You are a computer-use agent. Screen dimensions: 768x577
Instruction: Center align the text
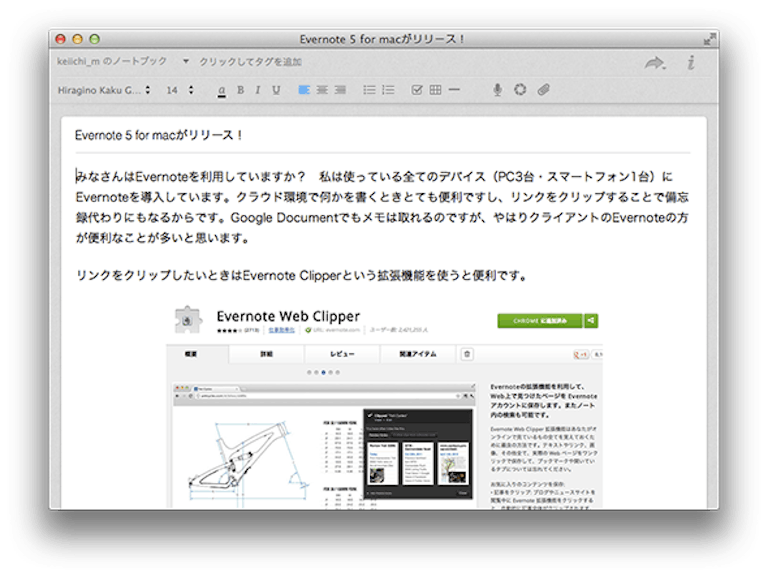(x=322, y=90)
